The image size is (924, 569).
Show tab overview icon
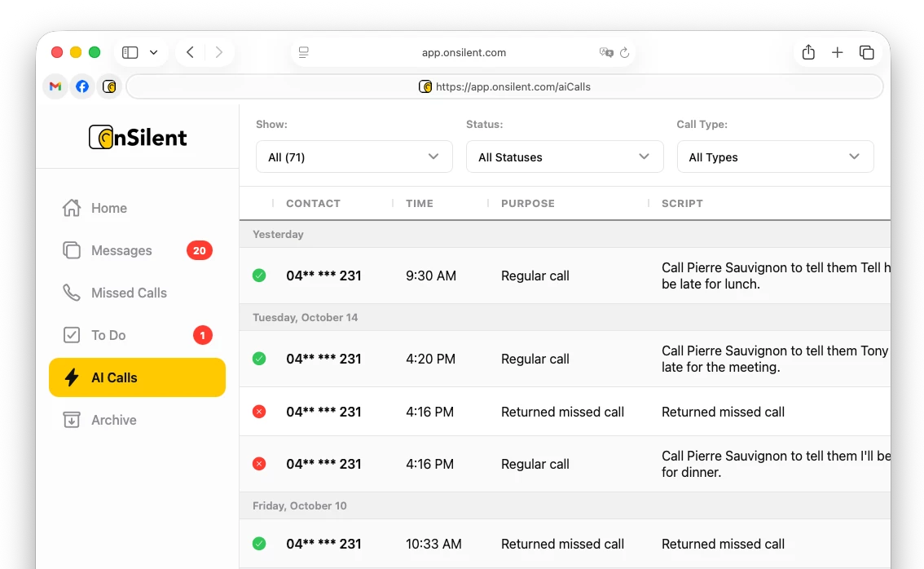point(866,53)
